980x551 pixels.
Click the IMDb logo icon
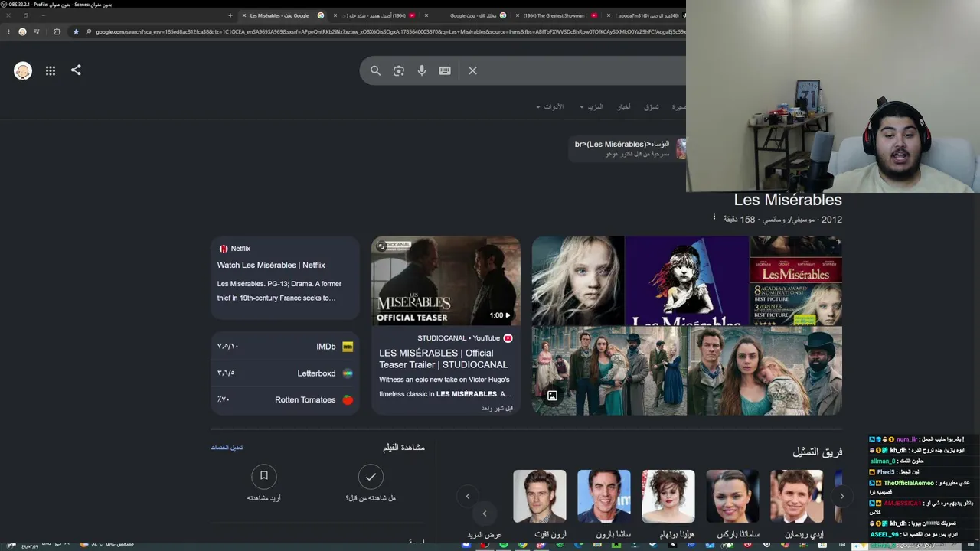pos(348,347)
